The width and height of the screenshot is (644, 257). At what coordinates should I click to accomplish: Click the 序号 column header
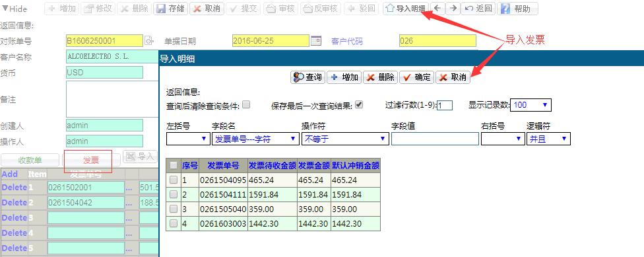point(190,166)
